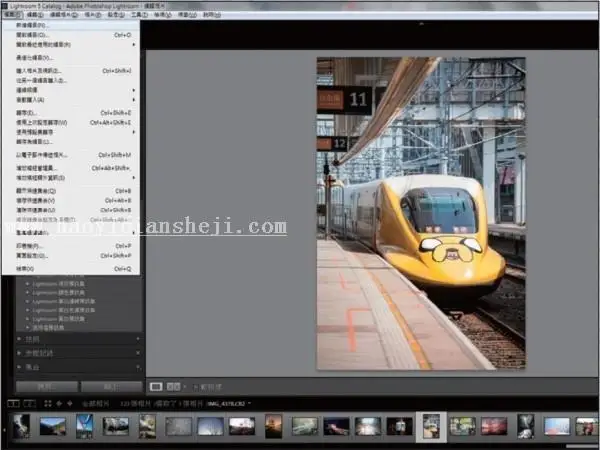Expand the auto import (A) submenu arrow
600x450 pixels.
[x=134, y=100]
